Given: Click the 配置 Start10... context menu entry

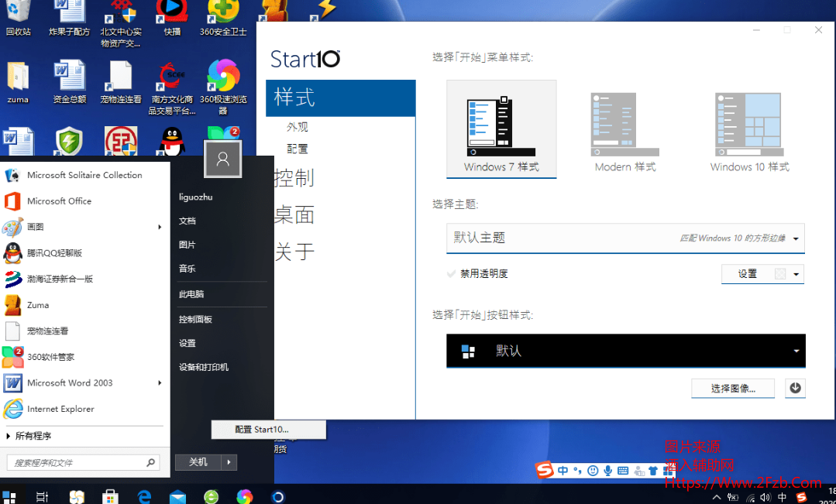Looking at the screenshot, I should tap(269, 430).
